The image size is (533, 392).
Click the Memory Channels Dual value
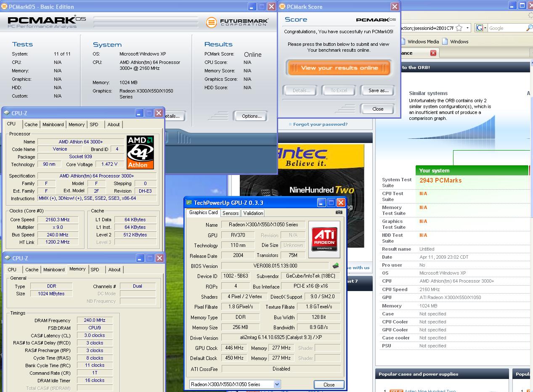coord(138,286)
